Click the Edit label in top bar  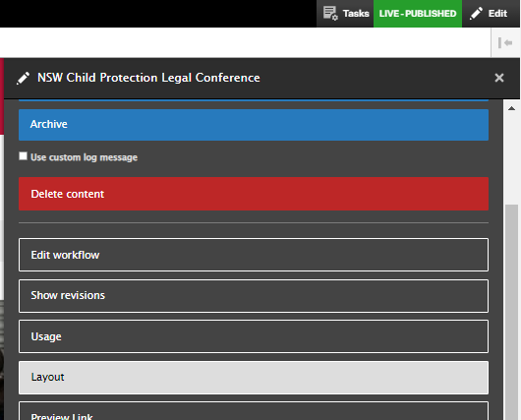pos(497,14)
